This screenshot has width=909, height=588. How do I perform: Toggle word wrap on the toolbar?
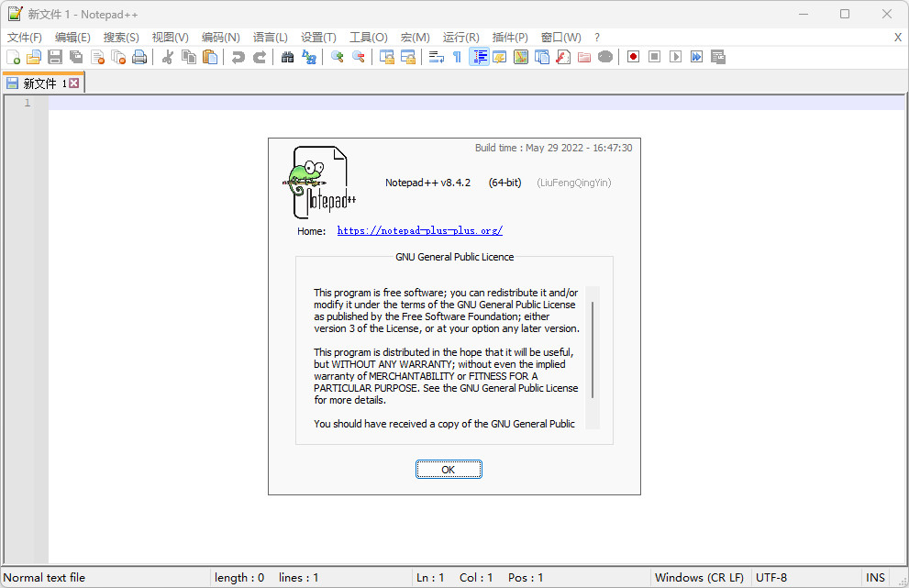tap(436, 56)
